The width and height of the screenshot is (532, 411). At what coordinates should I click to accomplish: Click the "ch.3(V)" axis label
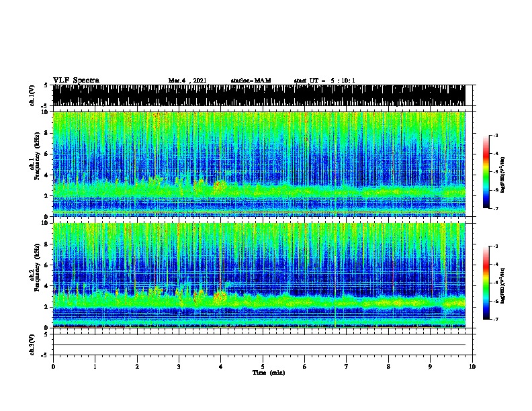point(32,345)
